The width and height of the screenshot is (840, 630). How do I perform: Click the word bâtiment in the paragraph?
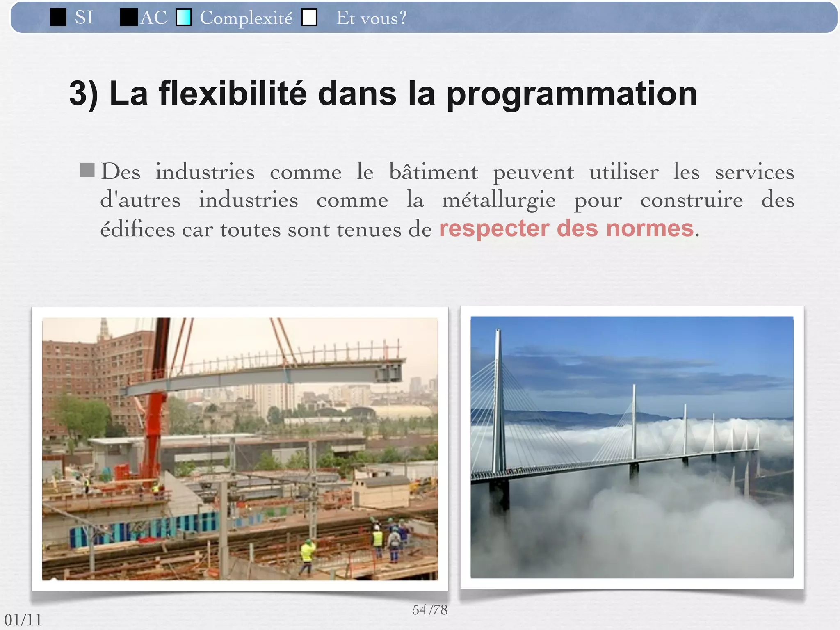434,171
